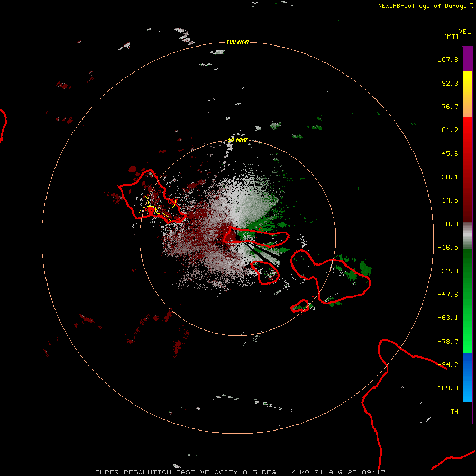Click the TH legend label
This screenshot has width=476, height=476.
454,412
